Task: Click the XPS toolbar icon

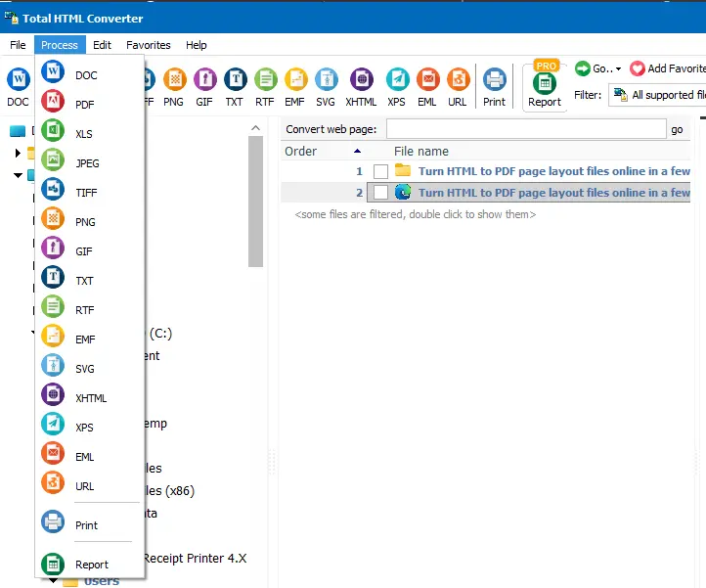Action: [397, 87]
